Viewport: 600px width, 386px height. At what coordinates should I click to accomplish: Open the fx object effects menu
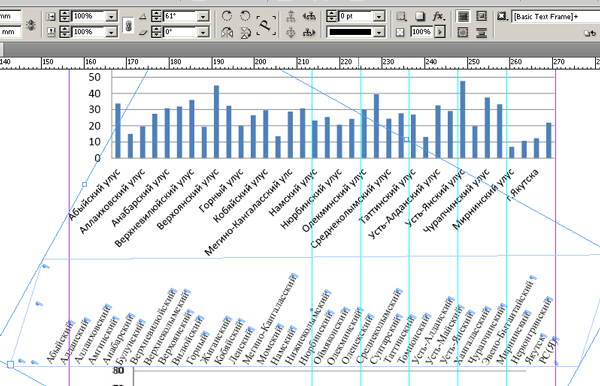438,16
